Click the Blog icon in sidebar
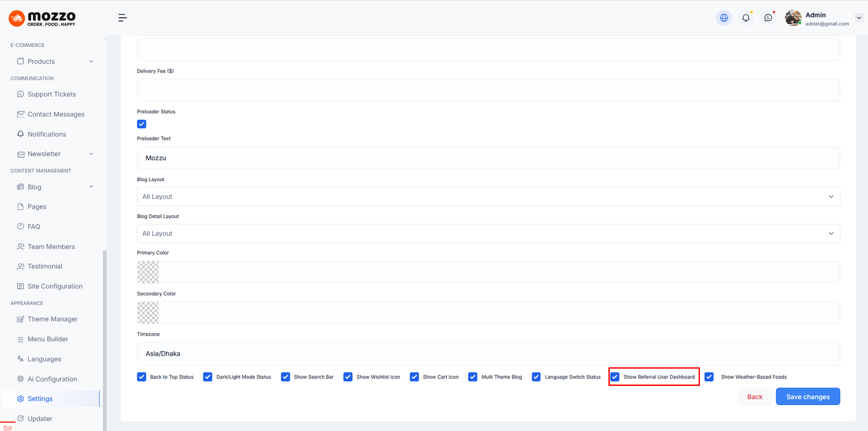 pyautogui.click(x=21, y=187)
